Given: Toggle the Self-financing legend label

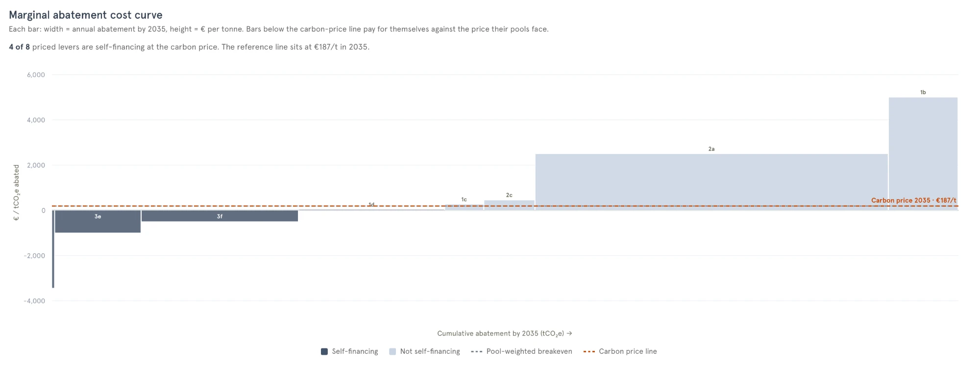Looking at the screenshot, I should point(355,351).
